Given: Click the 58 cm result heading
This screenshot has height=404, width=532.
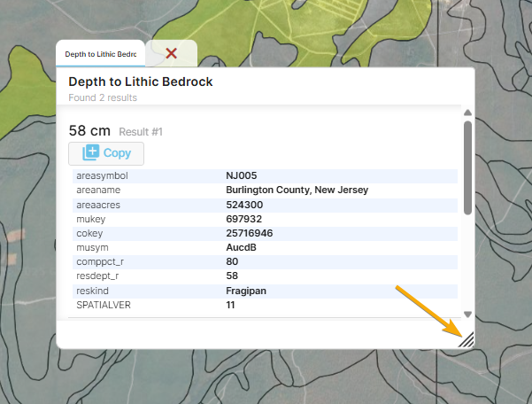Looking at the screenshot, I should coord(89,131).
